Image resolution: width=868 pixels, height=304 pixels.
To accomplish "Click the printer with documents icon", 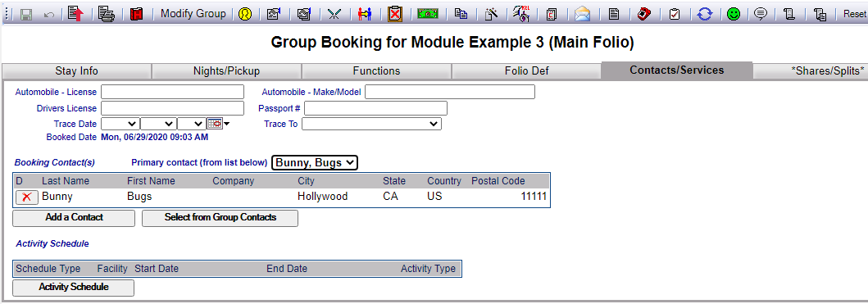I will [x=106, y=14].
